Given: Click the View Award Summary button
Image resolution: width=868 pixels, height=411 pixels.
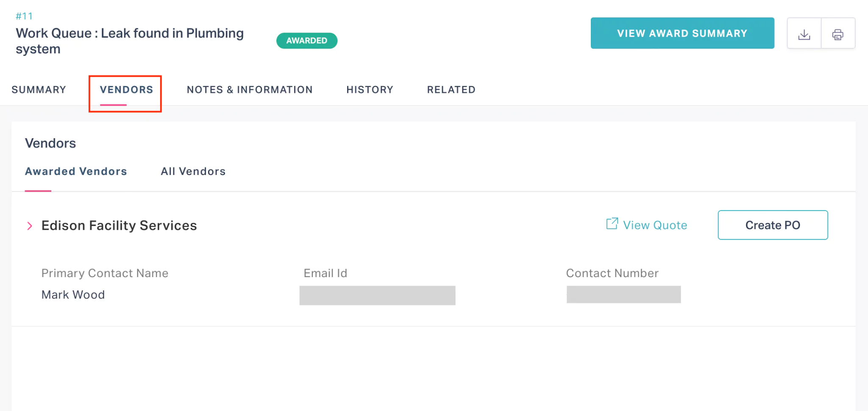Looking at the screenshot, I should 682,33.
